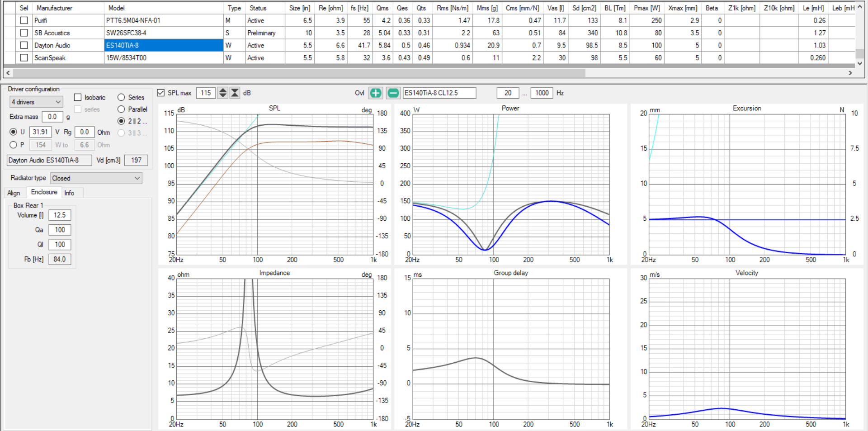Enable the Isobaric checkbox

[78, 97]
